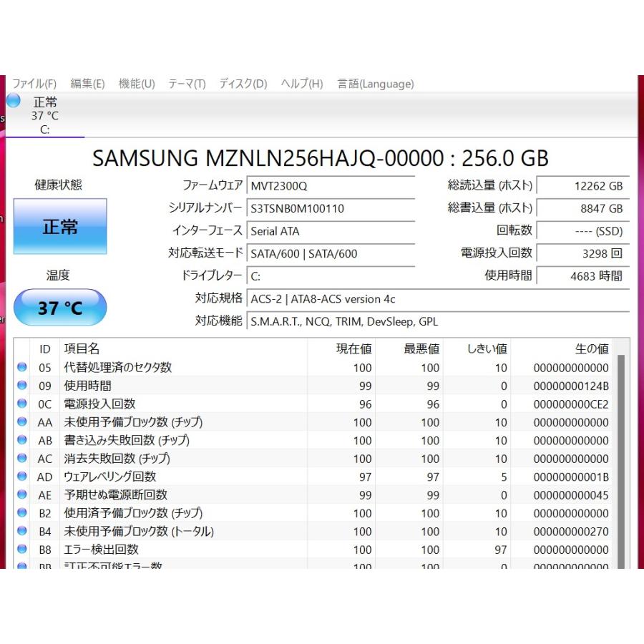This screenshot has width=644, height=644.
Task: Click the blue health dot beside attribute 05
Action: point(21,368)
